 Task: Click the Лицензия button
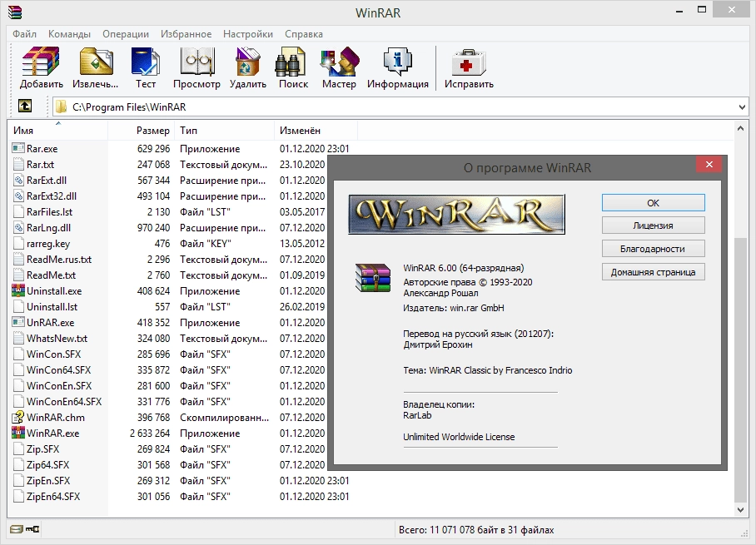pos(654,225)
